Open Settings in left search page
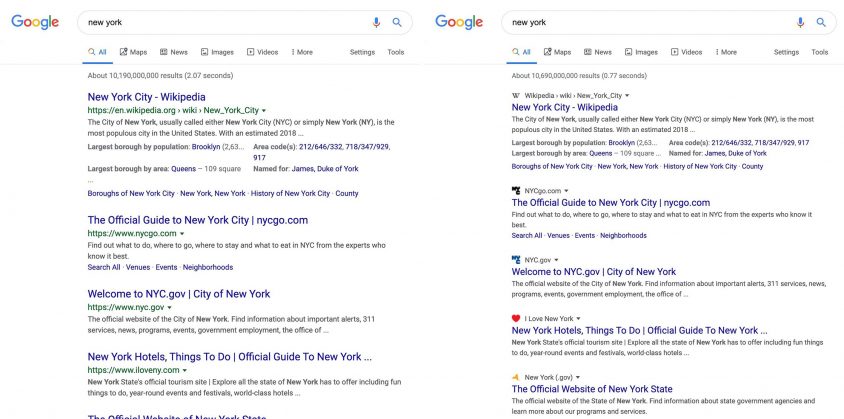844x419 pixels. pos(362,52)
